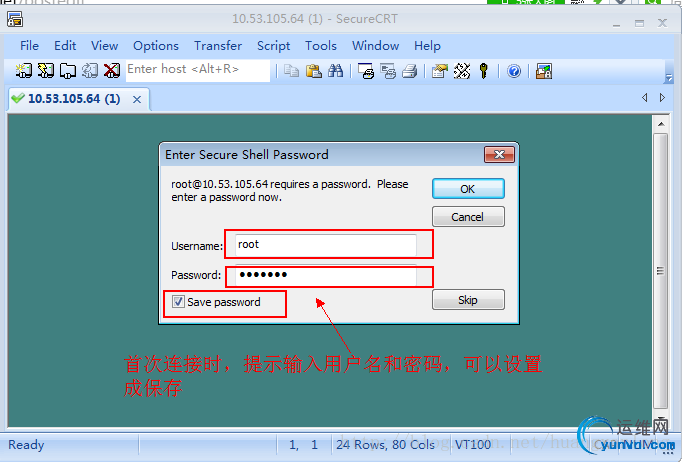Viewport: 682px width, 462px height.
Task: Expand the toolbar overflow arrow
Action: (669, 78)
